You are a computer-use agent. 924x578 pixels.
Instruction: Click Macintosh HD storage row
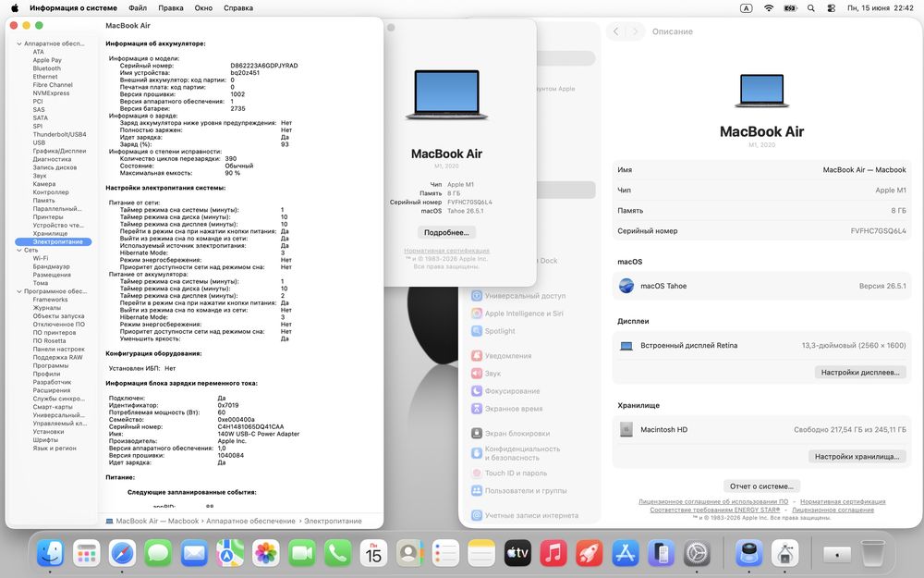pyautogui.click(x=761, y=429)
